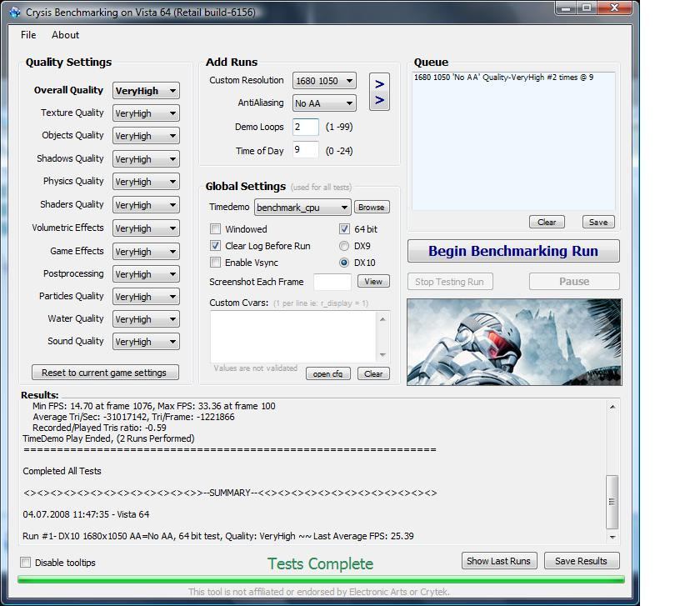
Task: Uncheck Clear Log Before Run
Action: [x=215, y=246]
